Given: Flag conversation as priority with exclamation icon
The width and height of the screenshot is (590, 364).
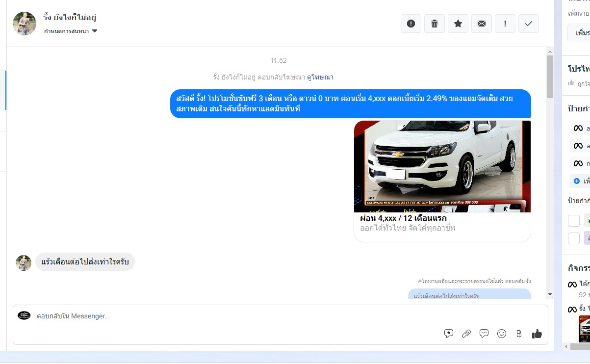Looking at the screenshot, I should [505, 24].
